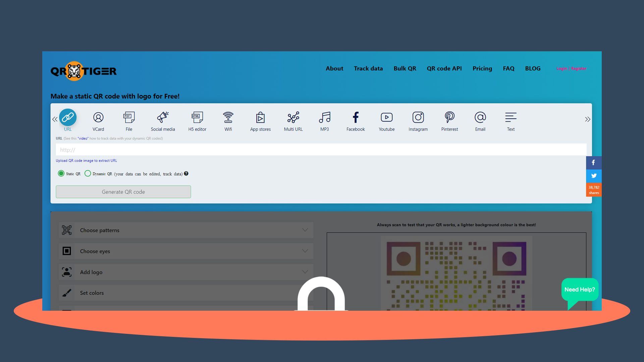Open the Set colors section
Viewport: 644px width, 362px height.
tap(186, 293)
